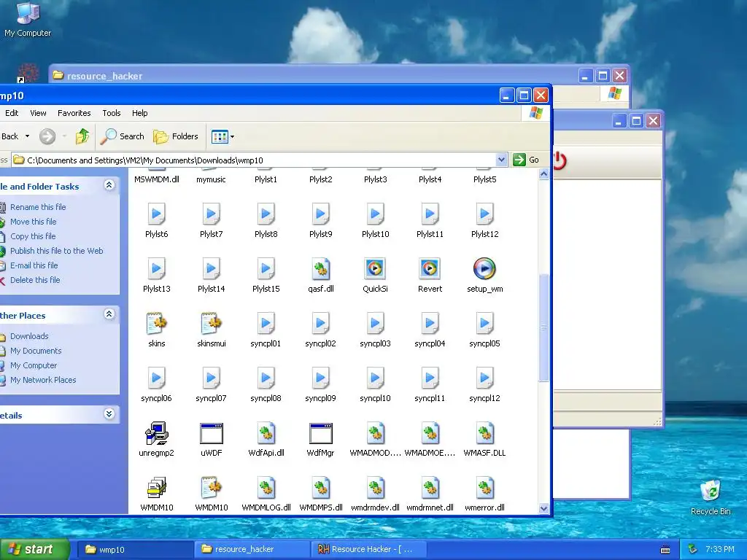Select the WdfApi.dll file
This screenshot has height=560, width=747.
(266, 433)
